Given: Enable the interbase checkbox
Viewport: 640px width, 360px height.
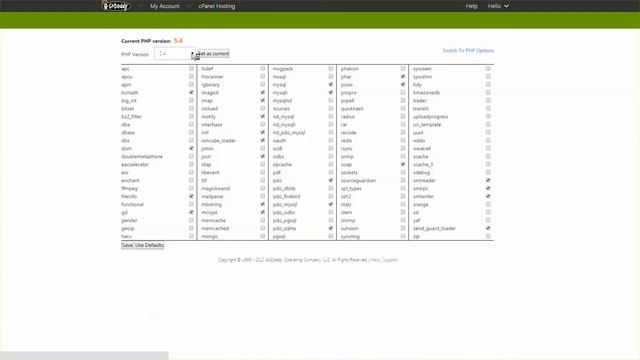Looking at the screenshot, I should tap(263, 124).
